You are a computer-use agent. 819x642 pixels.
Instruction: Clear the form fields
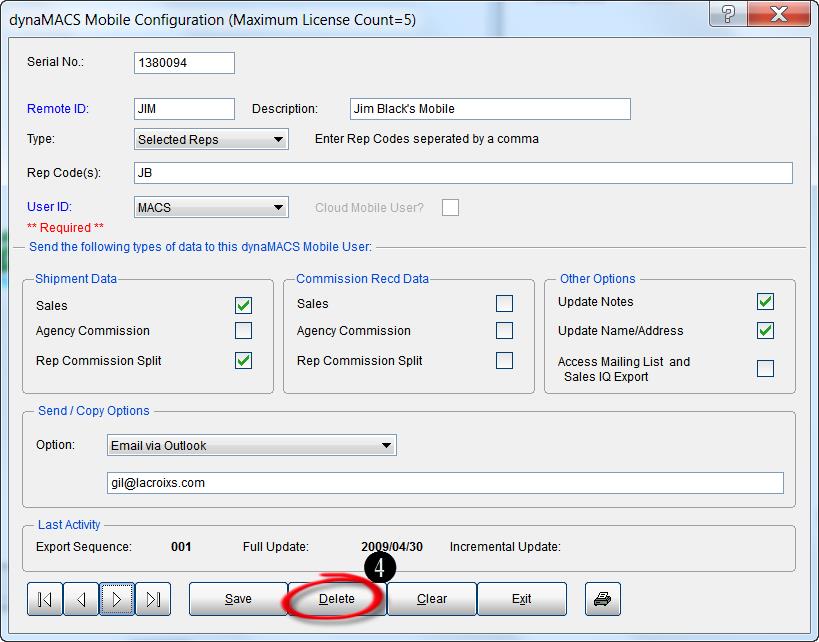point(432,599)
